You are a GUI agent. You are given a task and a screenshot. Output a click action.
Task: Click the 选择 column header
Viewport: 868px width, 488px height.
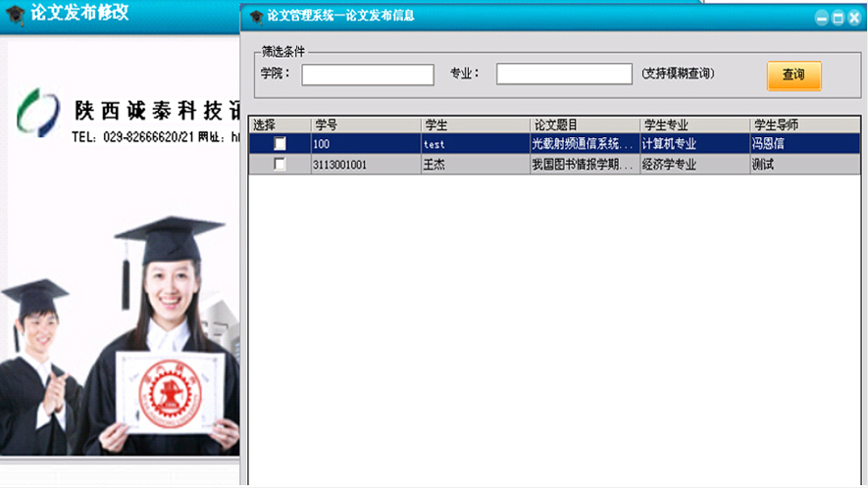pos(279,124)
